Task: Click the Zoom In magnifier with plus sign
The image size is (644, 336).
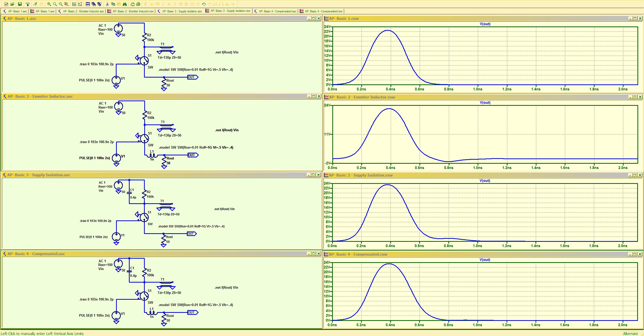Action: pos(49,4)
